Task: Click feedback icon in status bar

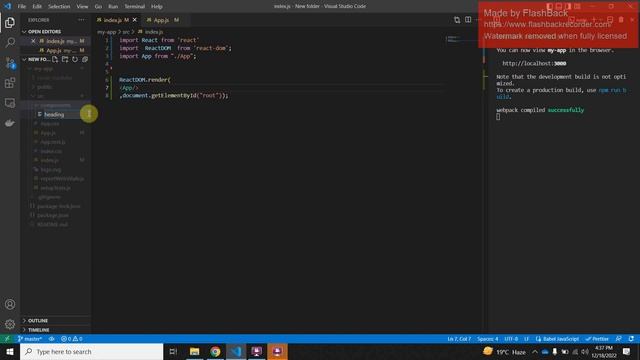Action: pos(619,339)
